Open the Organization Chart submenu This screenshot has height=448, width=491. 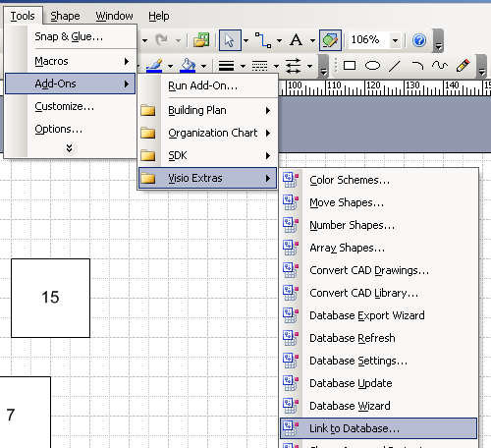[x=208, y=133]
